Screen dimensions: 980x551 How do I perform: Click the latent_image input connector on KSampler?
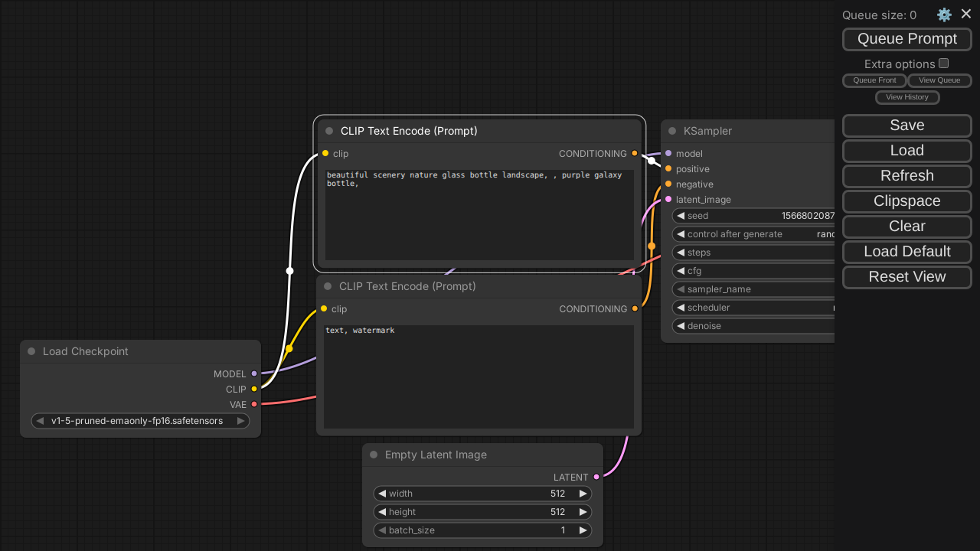tap(668, 199)
